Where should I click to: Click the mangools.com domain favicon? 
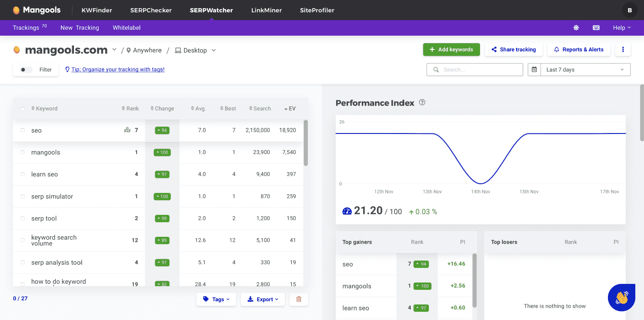click(17, 50)
